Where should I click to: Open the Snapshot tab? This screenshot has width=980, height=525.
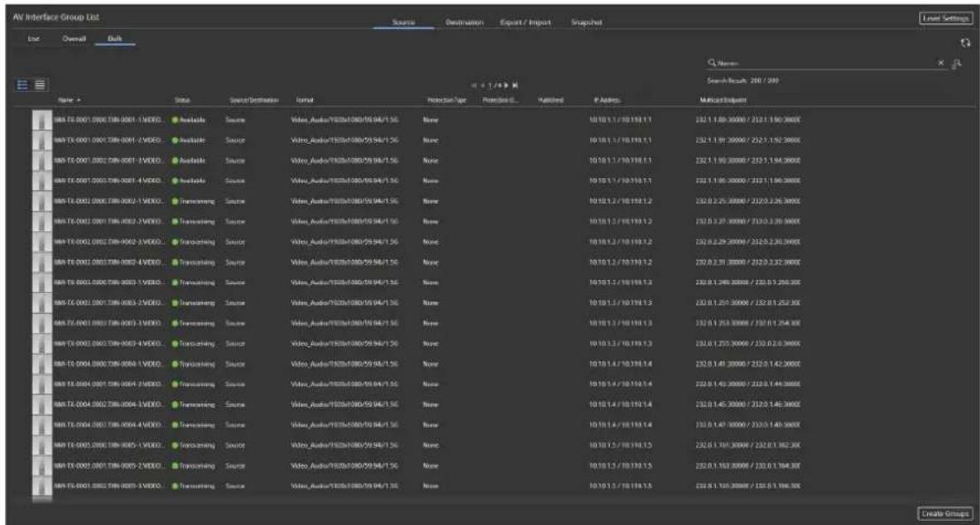tap(586, 22)
